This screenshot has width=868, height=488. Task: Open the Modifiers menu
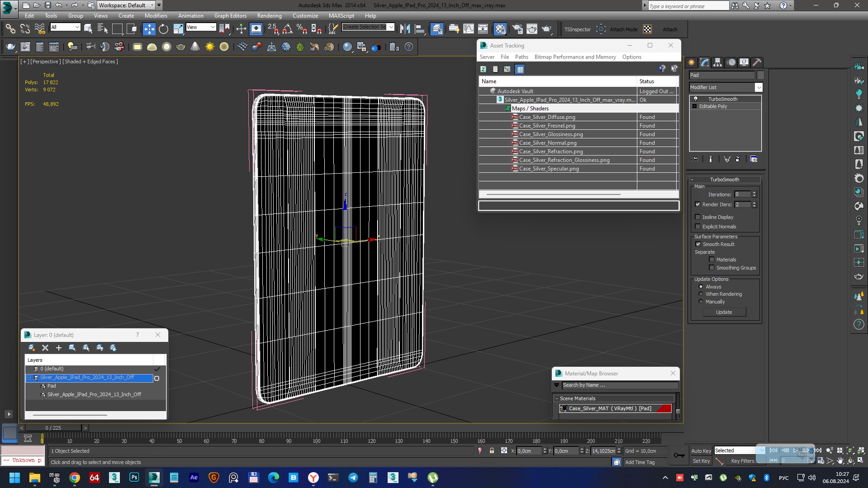click(156, 15)
